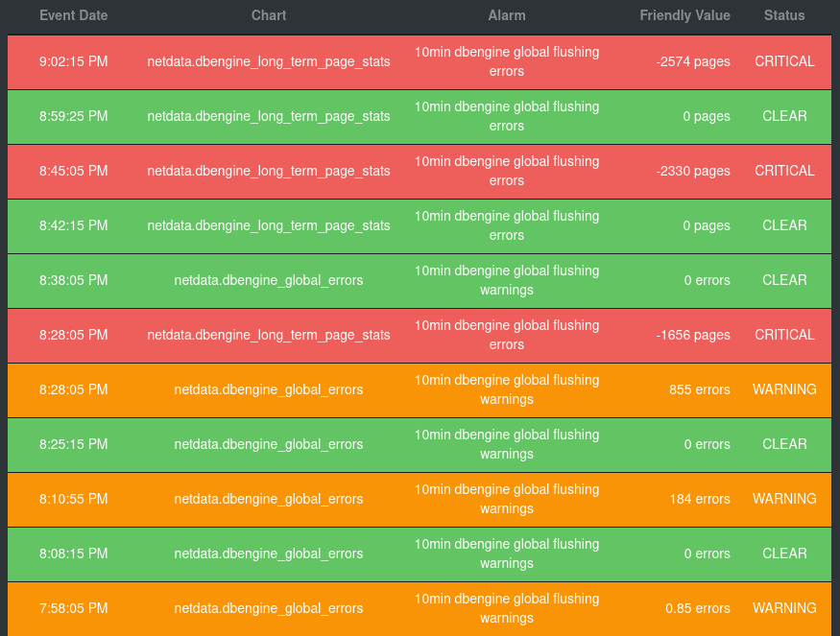Sort by the Friendly Value column
840x636 pixels.
pyautogui.click(x=684, y=15)
